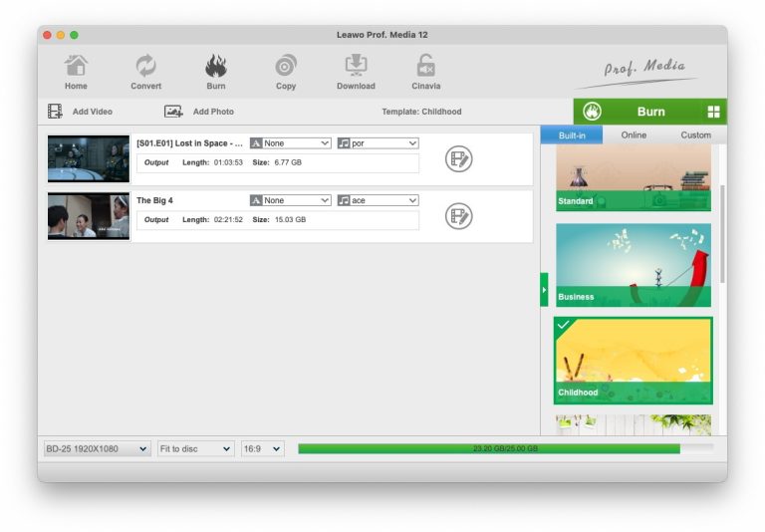Select the Convert module icon
Viewport: 765px width, 532px height.
click(x=145, y=67)
